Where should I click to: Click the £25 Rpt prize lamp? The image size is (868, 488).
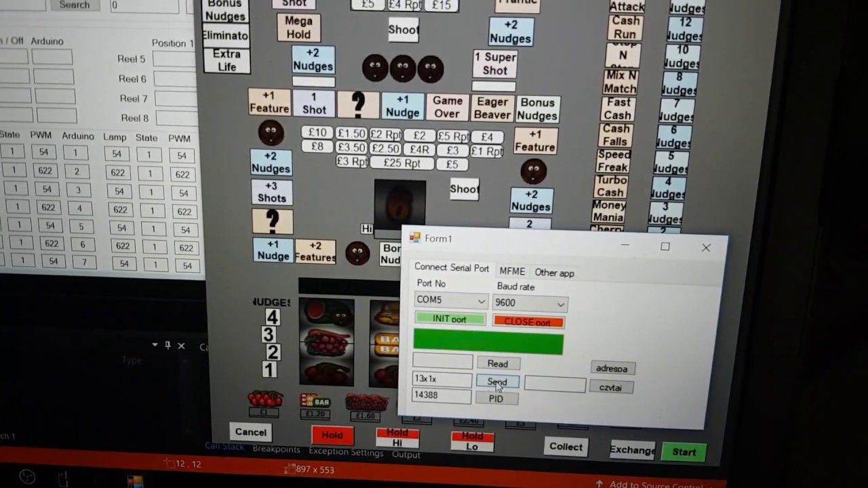coord(401,163)
